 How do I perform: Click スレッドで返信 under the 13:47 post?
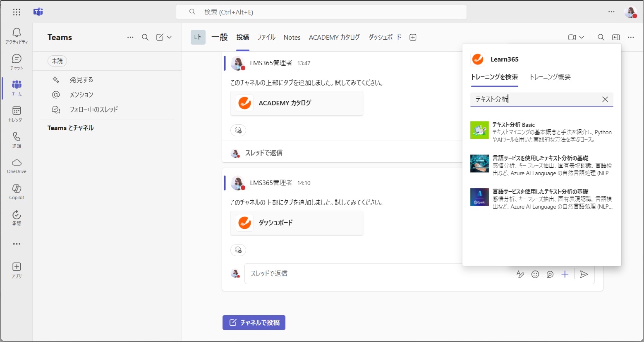263,153
